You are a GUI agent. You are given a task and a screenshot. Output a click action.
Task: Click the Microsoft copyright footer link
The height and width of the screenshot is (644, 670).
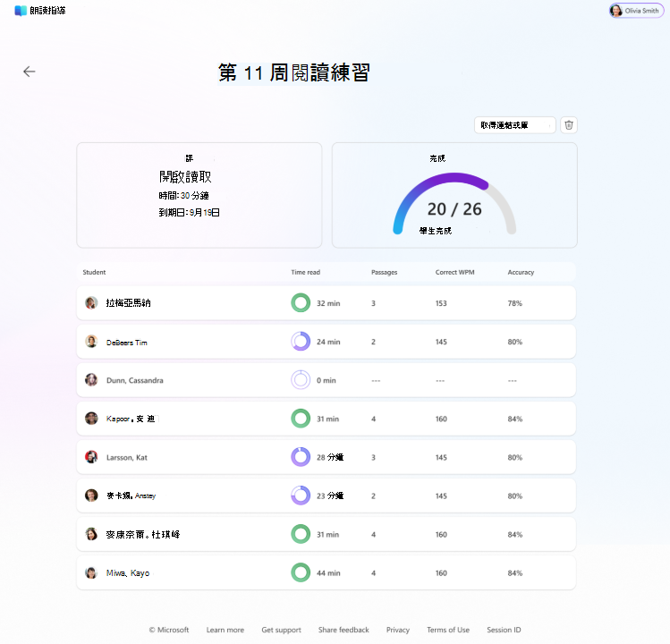[169, 630]
